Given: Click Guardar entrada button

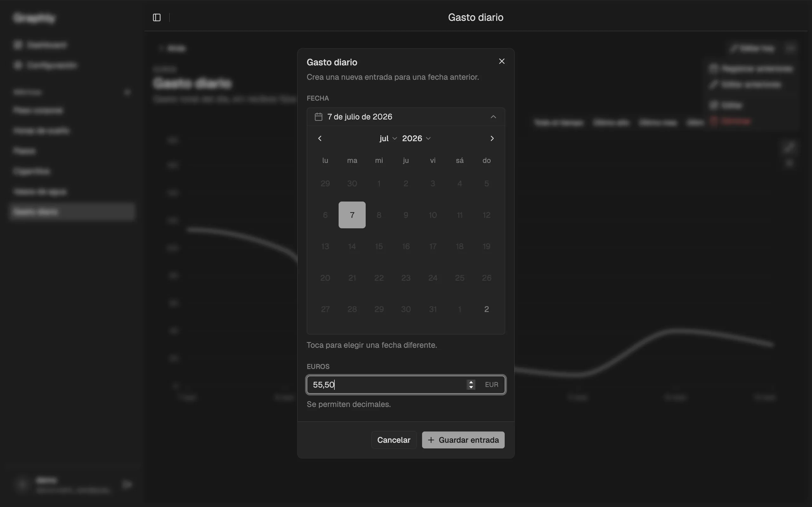Looking at the screenshot, I should [463, 440].
